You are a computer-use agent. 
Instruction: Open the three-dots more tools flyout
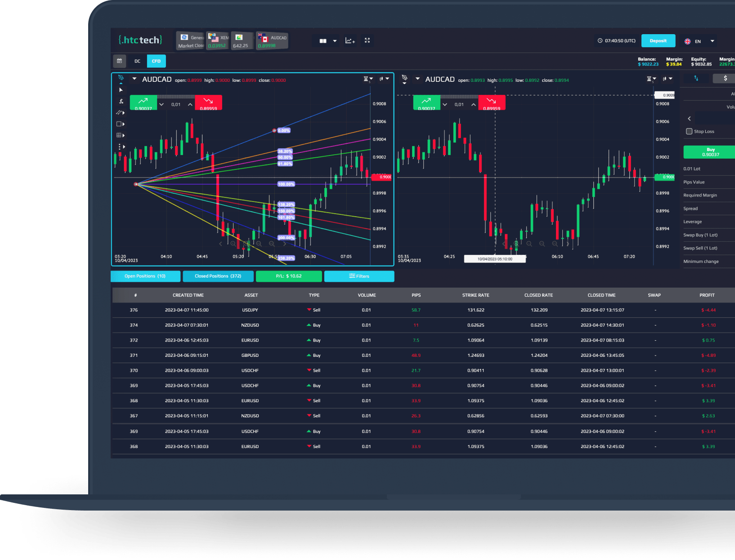click(x=121, y=147)
